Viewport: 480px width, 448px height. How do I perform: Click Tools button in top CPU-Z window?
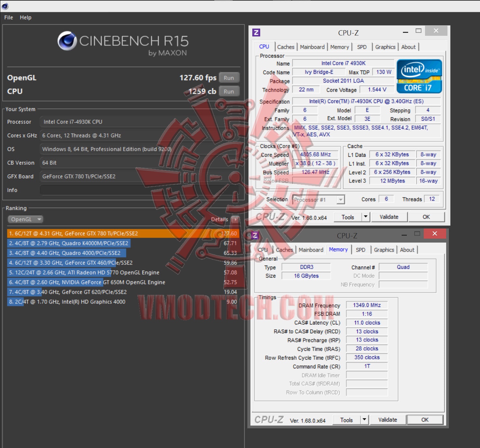pos(348,217)
